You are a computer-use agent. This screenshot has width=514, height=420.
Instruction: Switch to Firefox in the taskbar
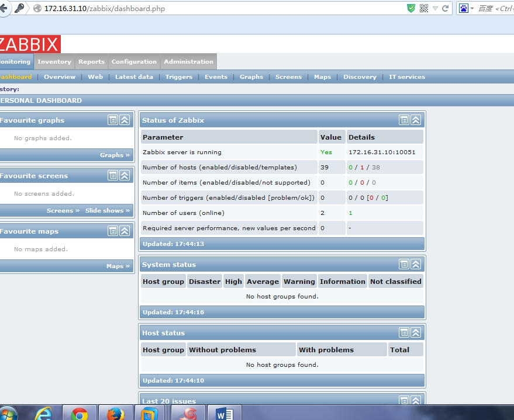coord(115,414)
